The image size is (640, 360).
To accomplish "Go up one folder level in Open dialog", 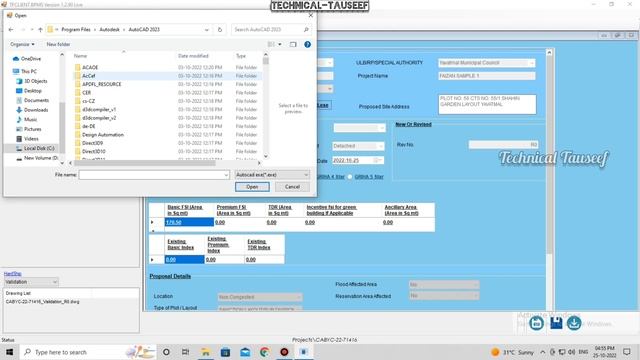I will click(40, 30).
